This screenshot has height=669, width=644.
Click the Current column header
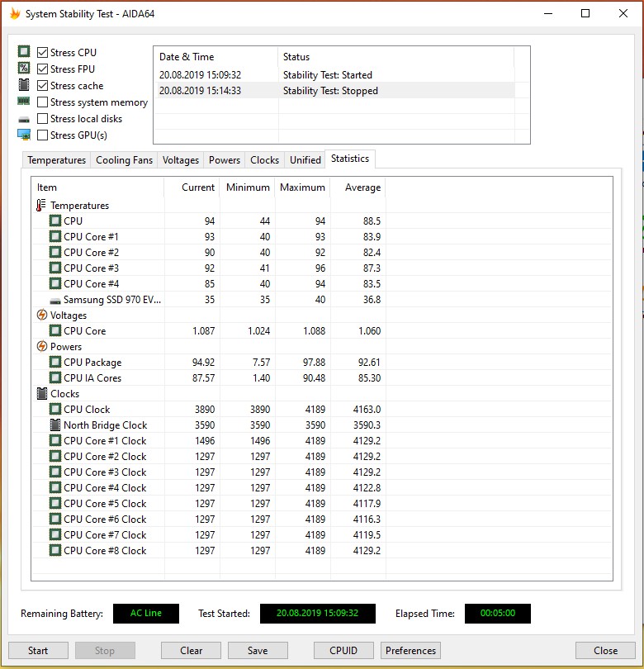tap(192, 187)
